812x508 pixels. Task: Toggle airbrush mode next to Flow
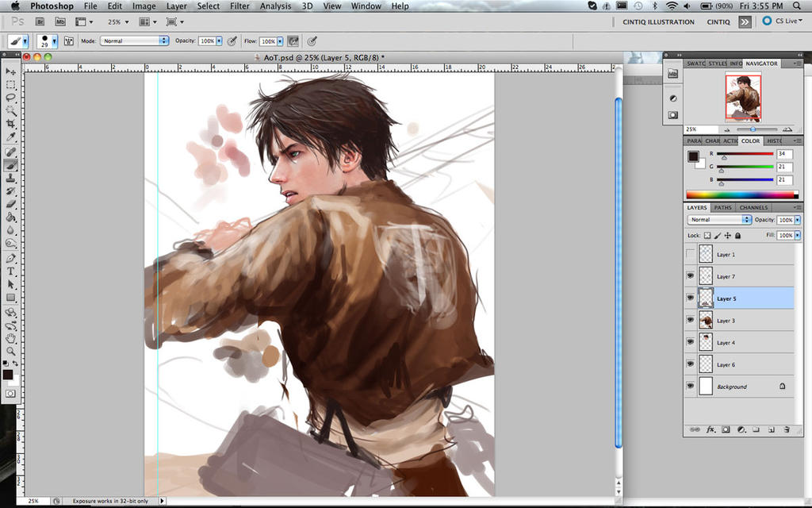point(293,41)
